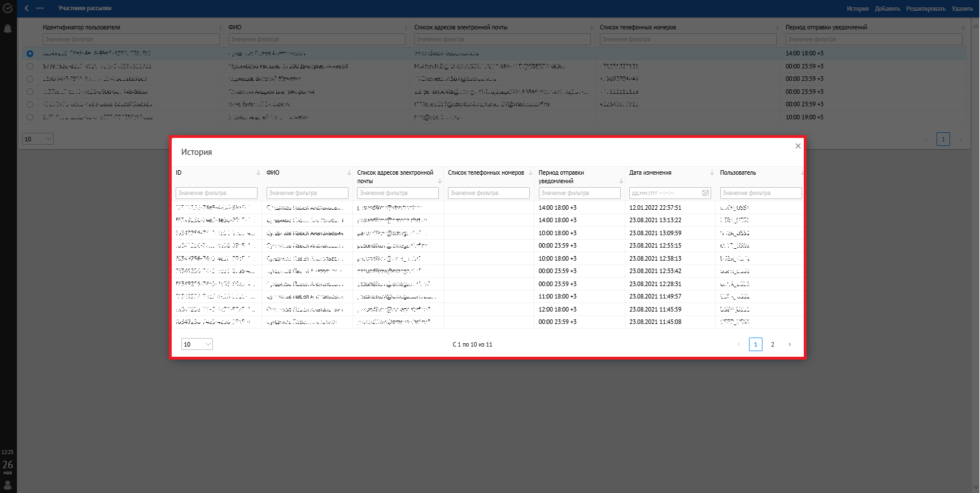The width and height of the screenshot is (980, 493).
Task: Select the second row radio button
Action: (30, 66)
